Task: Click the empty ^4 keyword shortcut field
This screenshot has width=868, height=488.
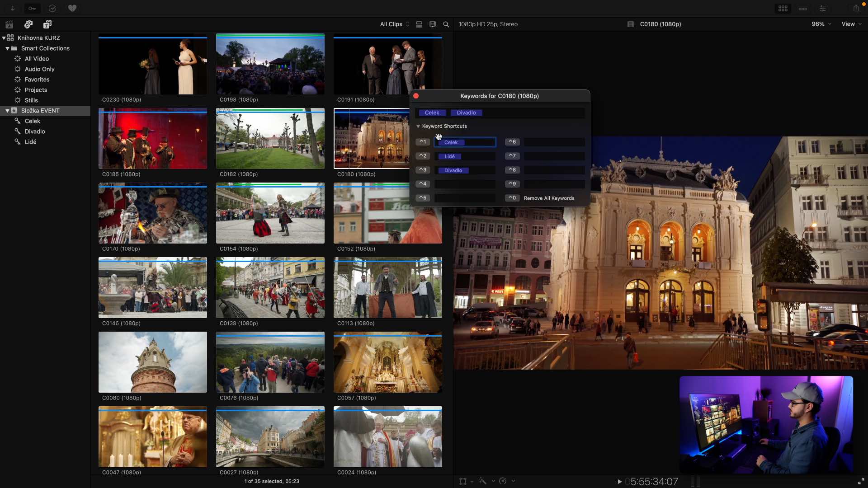Action: (x=465, y=184)
